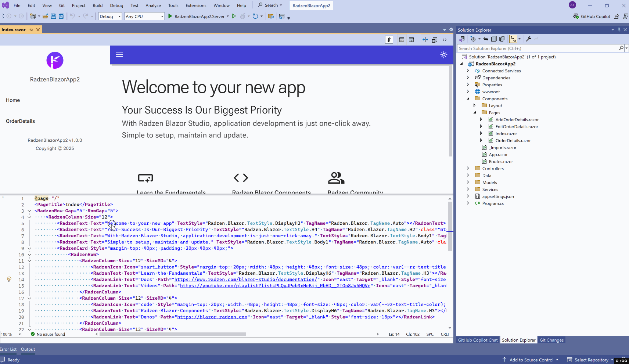Select Program.cs in Solution Explorer
Screen dimensions: 629x364
point(493,203)
